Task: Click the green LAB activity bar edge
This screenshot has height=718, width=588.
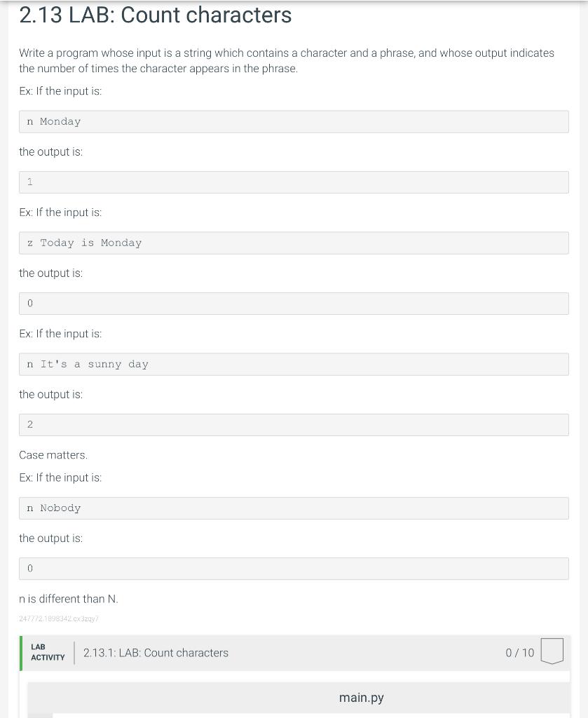Action: [21, 653]
